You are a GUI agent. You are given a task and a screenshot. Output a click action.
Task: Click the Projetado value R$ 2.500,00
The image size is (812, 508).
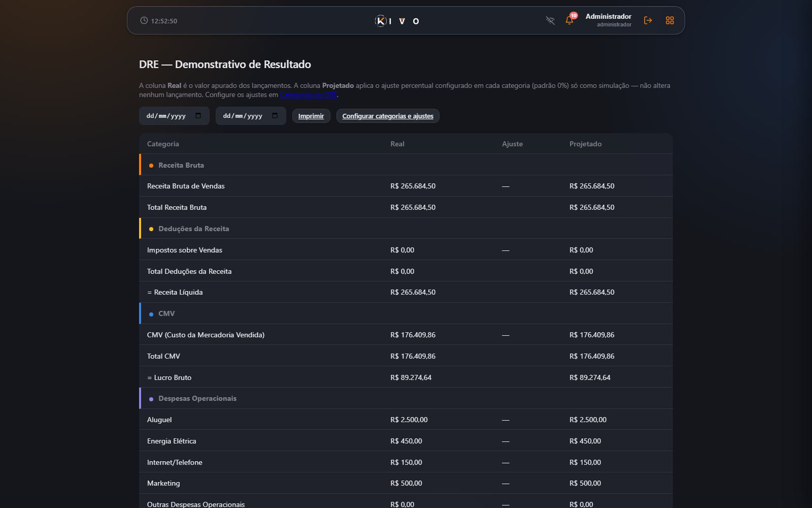coord(588,420)
